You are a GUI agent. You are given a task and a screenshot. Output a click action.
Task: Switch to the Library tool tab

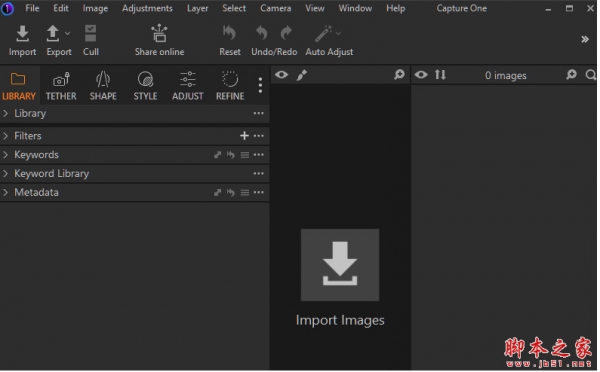[x=18, y=86]
